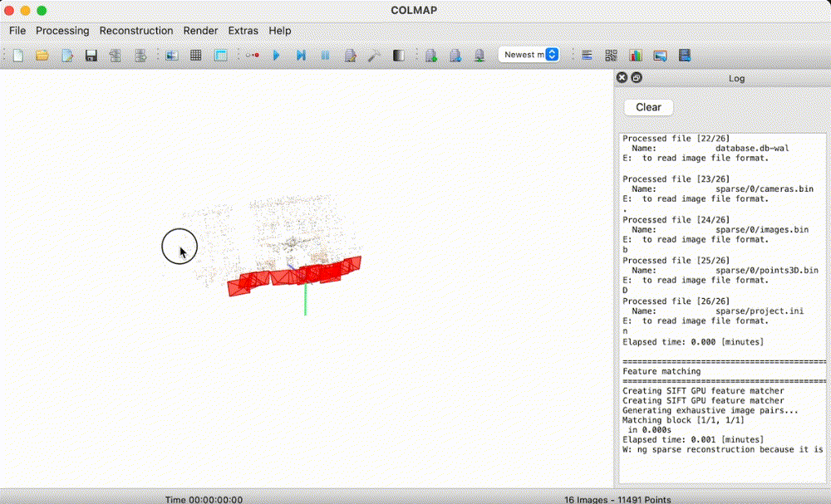Save project using the floppy disk icon

point(91,55)
